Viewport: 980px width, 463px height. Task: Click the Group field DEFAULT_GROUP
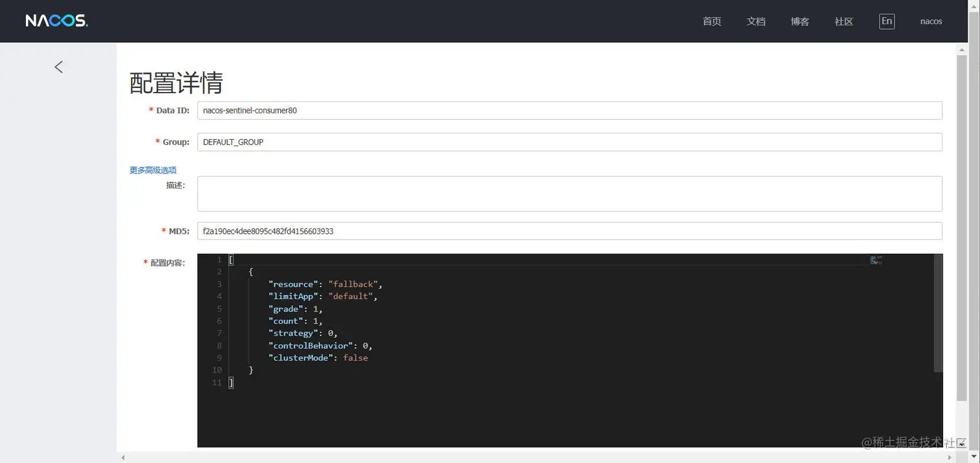coord(570,142)
